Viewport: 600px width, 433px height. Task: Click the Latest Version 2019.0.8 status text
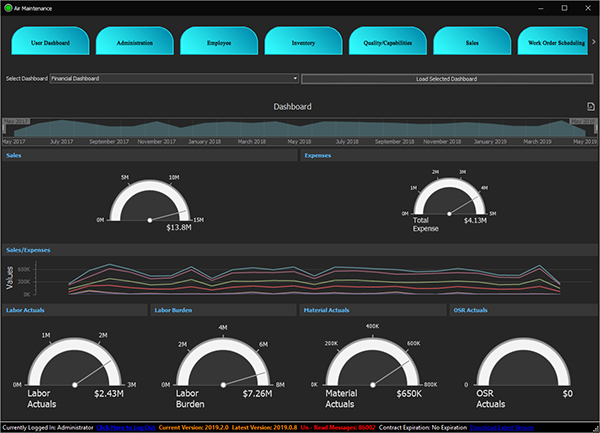click(x=264, y=427)
